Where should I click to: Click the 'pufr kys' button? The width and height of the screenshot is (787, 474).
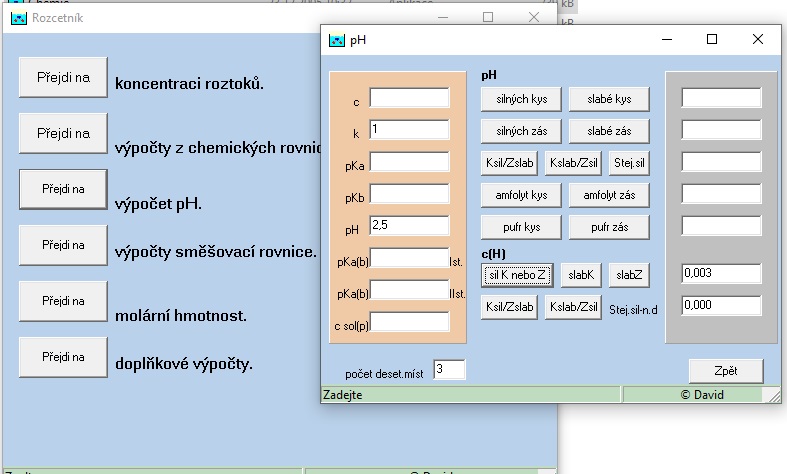click(521, 227)
